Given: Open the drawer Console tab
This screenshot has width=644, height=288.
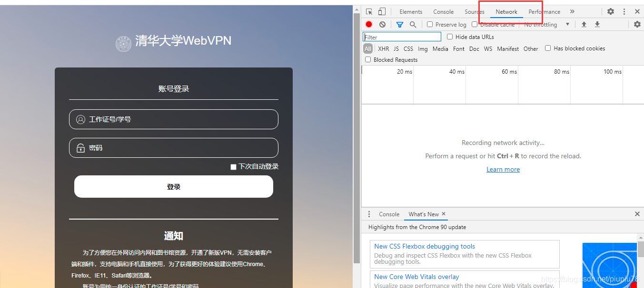Looking at the screenshot, I should [389, 214].
